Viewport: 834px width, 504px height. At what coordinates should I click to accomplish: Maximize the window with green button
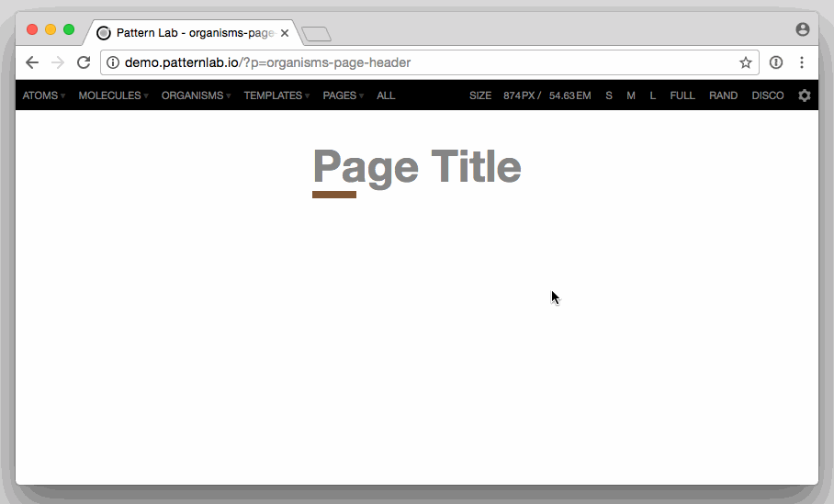(x=69, y=29)
